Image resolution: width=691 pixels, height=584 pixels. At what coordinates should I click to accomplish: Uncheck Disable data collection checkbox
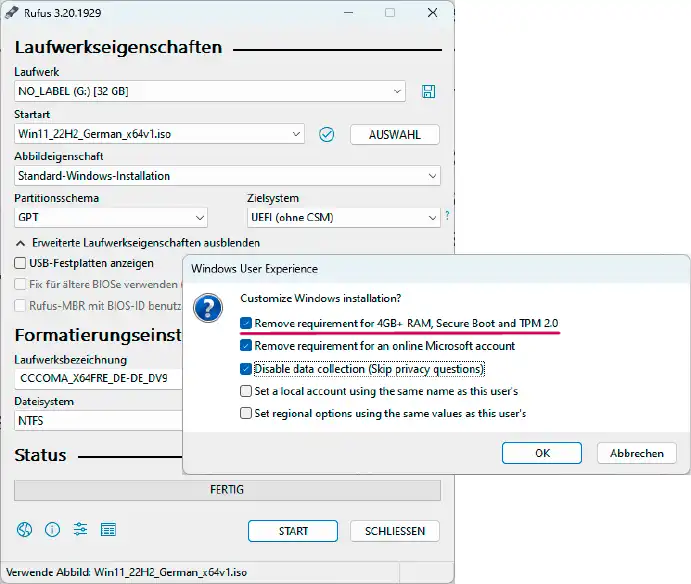(246, 369)
